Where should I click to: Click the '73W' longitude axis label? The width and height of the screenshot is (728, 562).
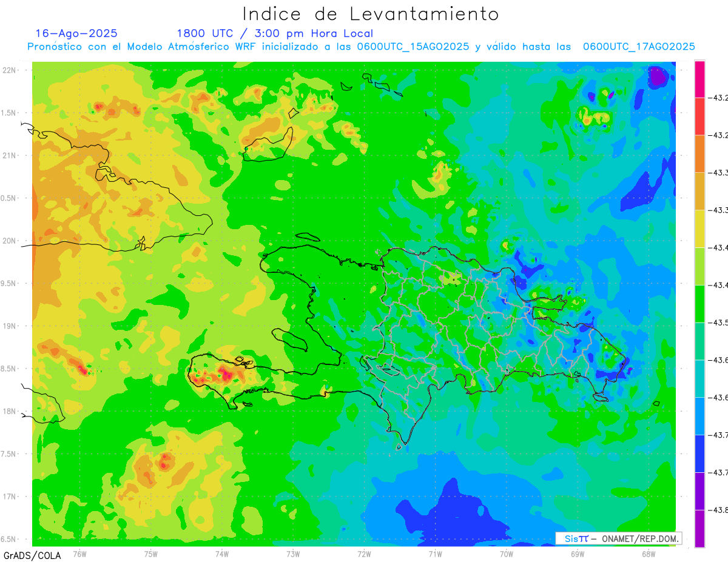point(293,554)
